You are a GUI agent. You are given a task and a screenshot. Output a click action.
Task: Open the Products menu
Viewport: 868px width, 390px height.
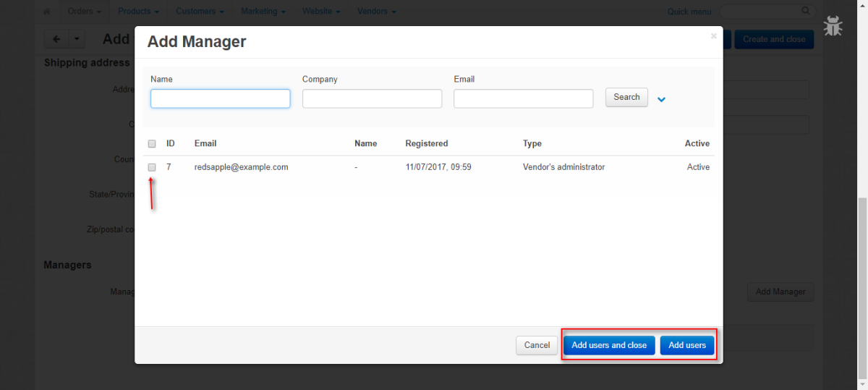pyautogui.click(x=138, y=12)
